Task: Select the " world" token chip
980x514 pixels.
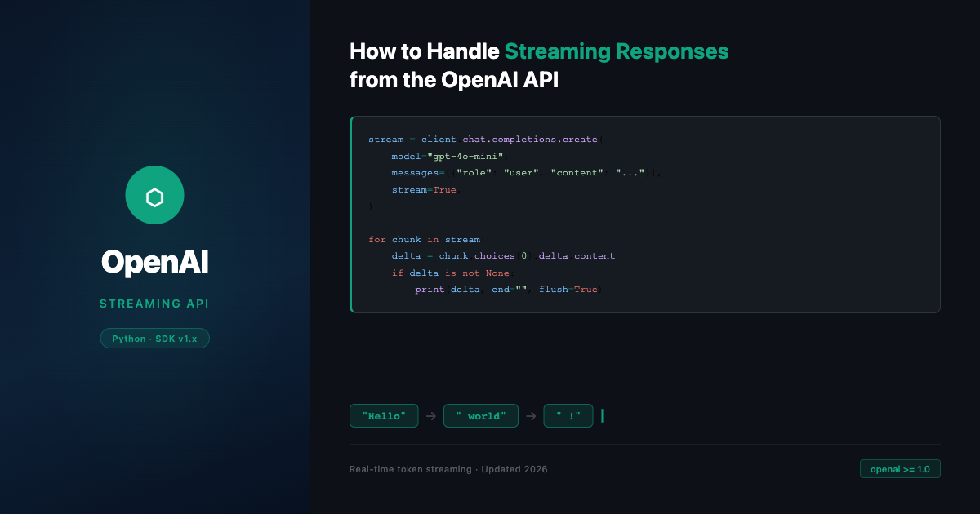Action: tap(481, 416)
